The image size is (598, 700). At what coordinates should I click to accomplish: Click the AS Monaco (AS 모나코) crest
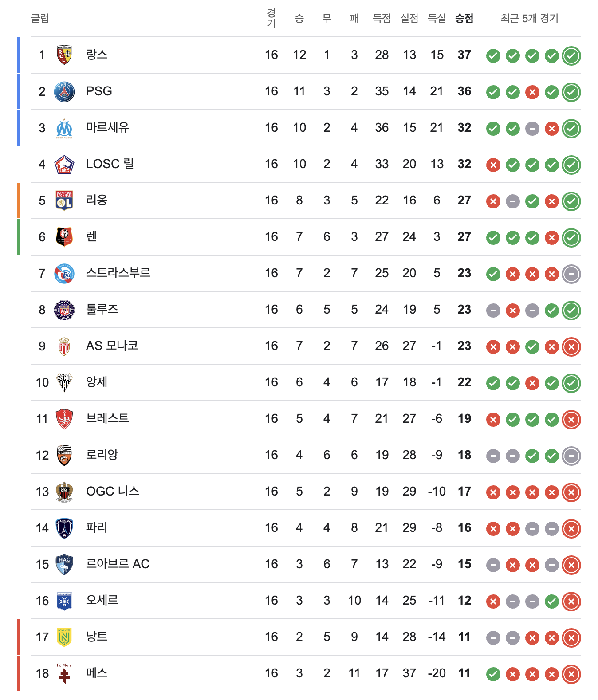pyautogui.click(x=64, y=346)
